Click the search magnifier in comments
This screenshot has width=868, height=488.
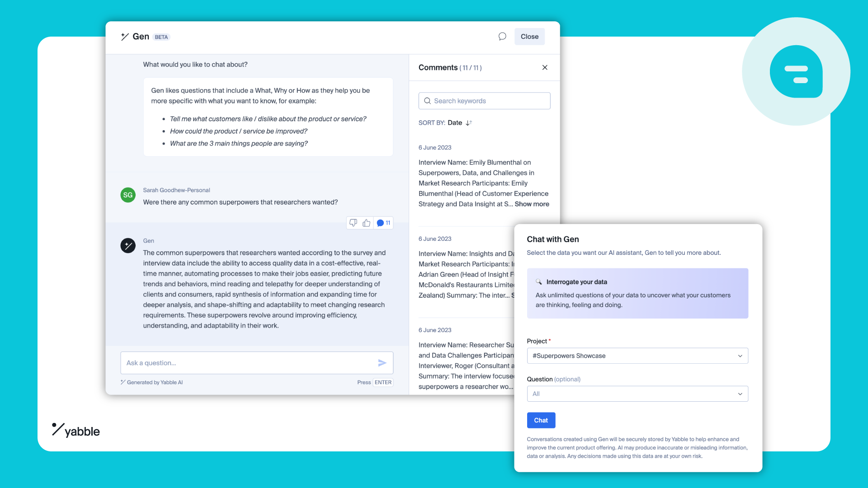pos(427,101)
